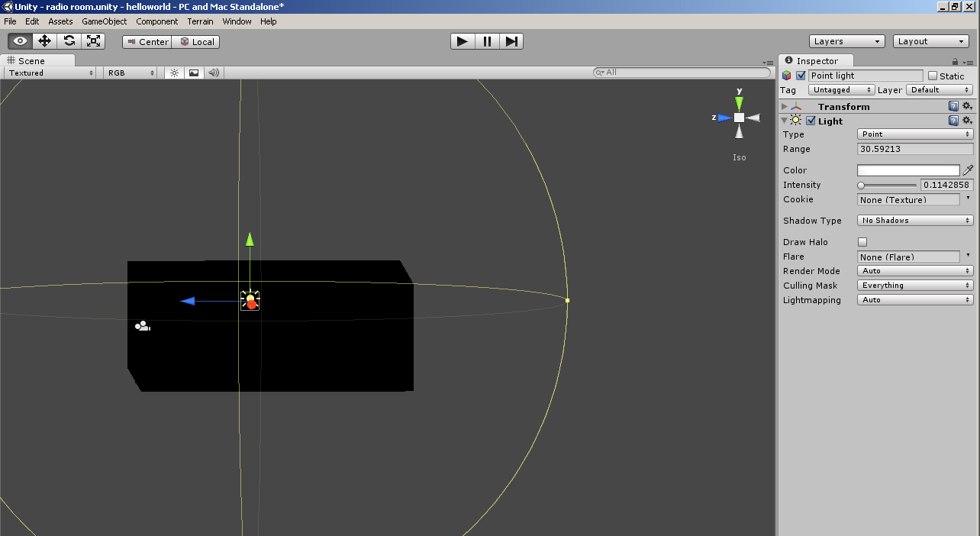The image size is (980, 536).
Task: Open the Light component reference help icon
Action: coord(954,121)
